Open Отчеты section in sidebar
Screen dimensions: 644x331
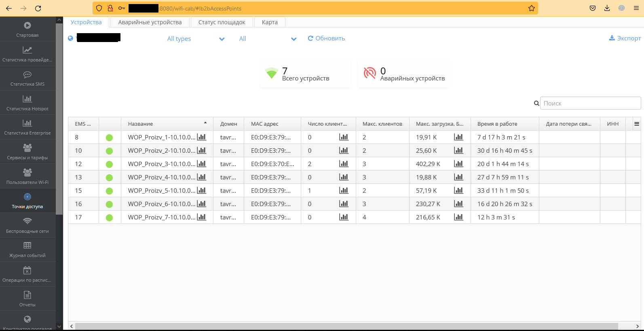coord(27,299)
